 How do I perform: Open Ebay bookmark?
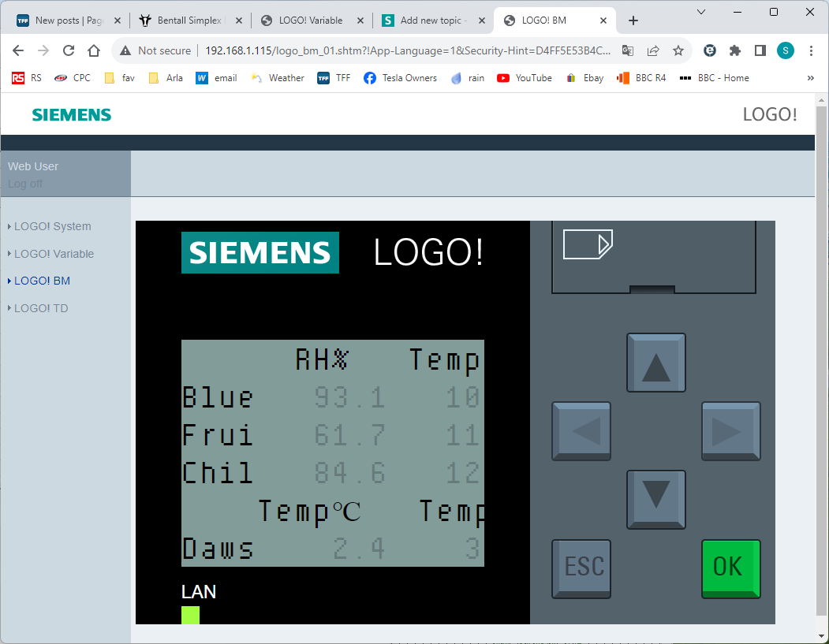(x=584, y=78)
